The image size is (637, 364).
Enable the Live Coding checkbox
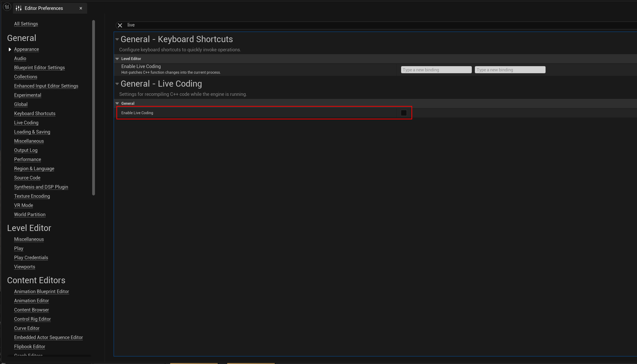403,113
